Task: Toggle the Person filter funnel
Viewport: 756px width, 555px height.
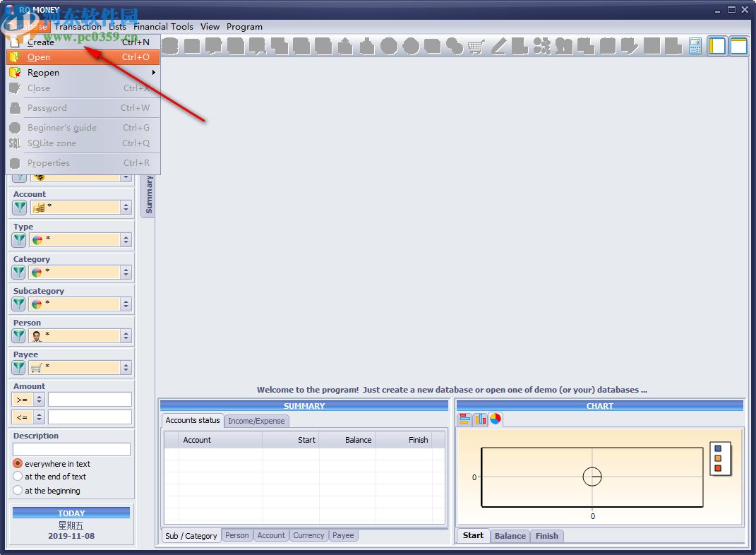Action: pyautogui.click(x=19, y=335)
